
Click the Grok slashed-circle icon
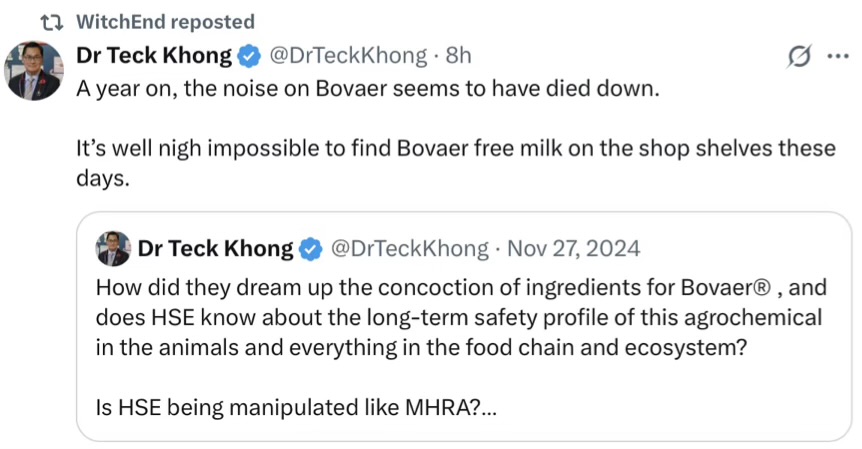799,58
